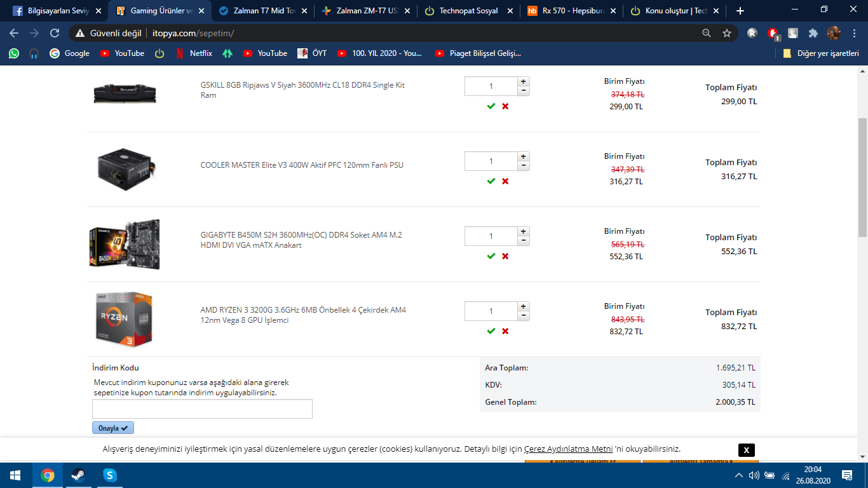
Task: Open GIGABYTE B450M S2H product link
Action: point(301,240)
